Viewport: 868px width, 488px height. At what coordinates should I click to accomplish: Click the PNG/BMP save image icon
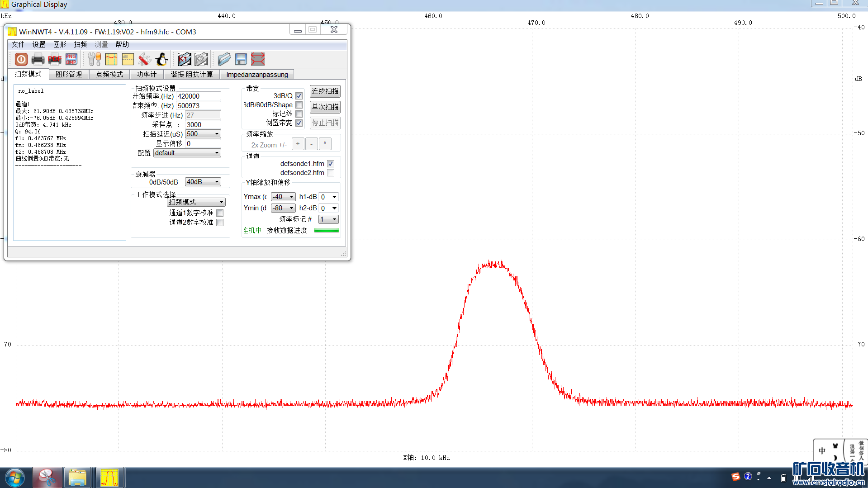[x=71, y=59]
